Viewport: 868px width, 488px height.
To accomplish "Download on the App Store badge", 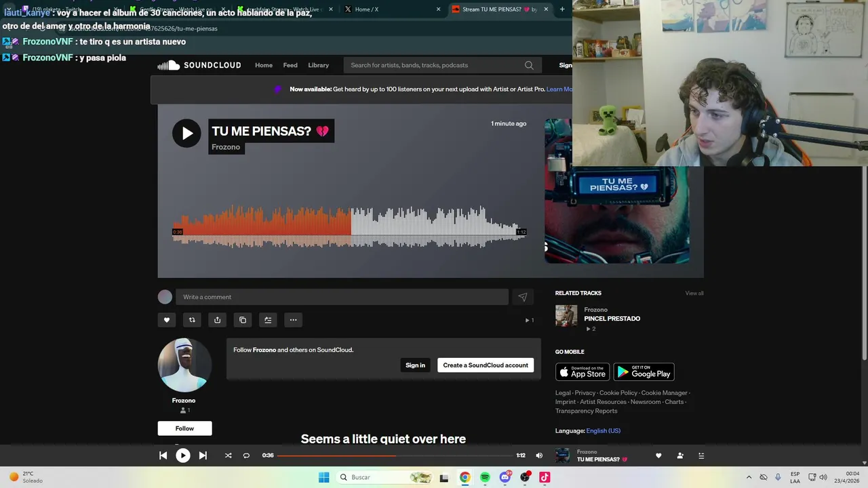I will 583,372.
